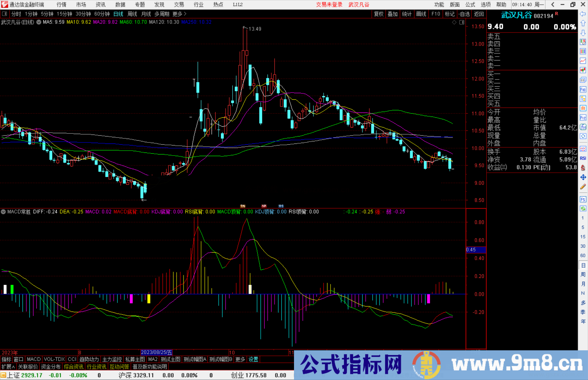Click the F10 company info icon on sidebar

coord(583,89)
